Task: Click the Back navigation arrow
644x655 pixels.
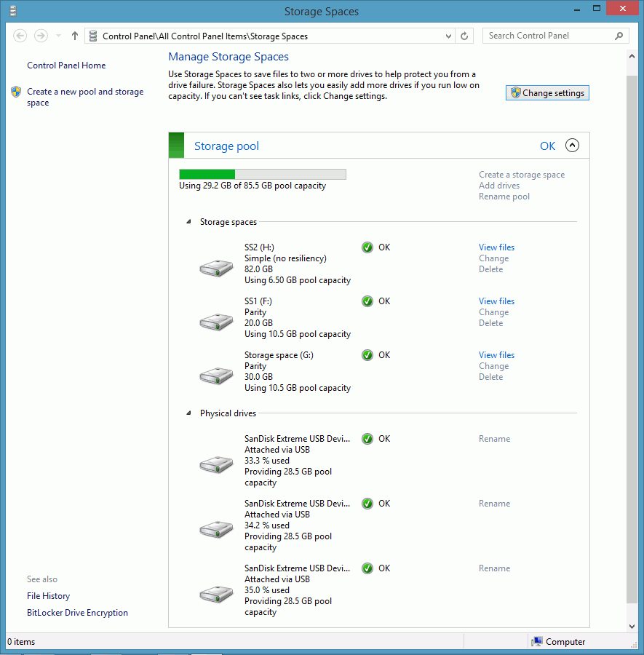Action: click(20, 36)
